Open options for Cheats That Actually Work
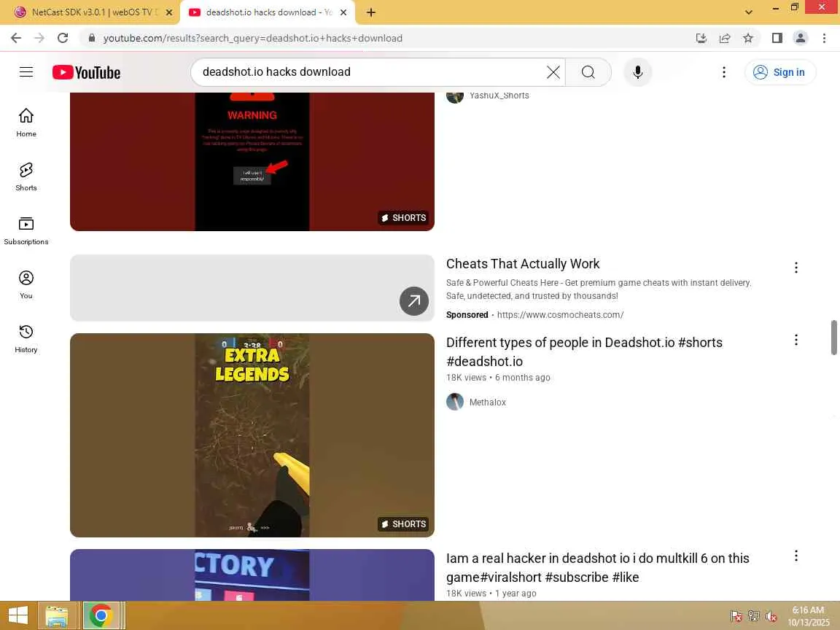The image size is (840, 630). [x=796, y=268]
